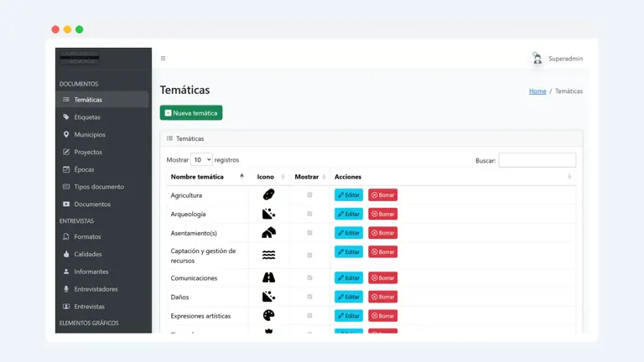Open Proyectos in sidebar
The image size is (644, 362).
101,152
